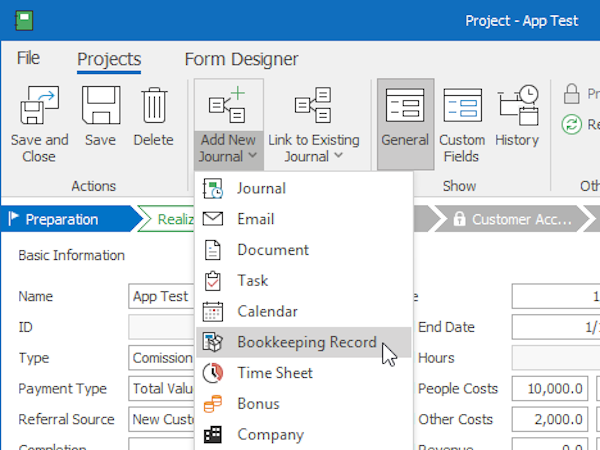Pick the Company building icon entry
The width and height of the screenshot is (600, 450).
(x=213, y=435)
